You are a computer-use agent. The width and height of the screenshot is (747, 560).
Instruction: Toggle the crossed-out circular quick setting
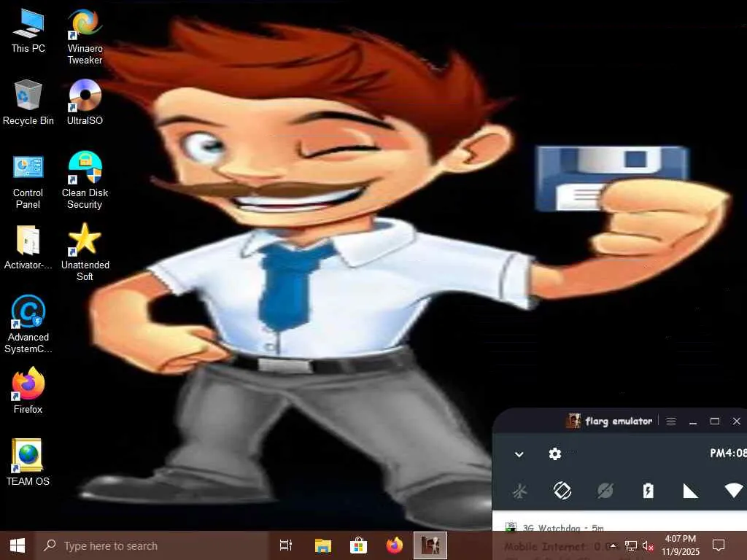(605, 491)
